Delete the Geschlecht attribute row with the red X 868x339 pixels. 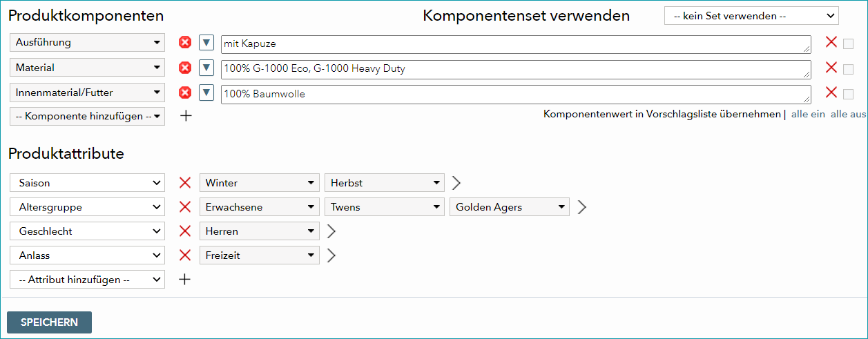click(185, 231)
